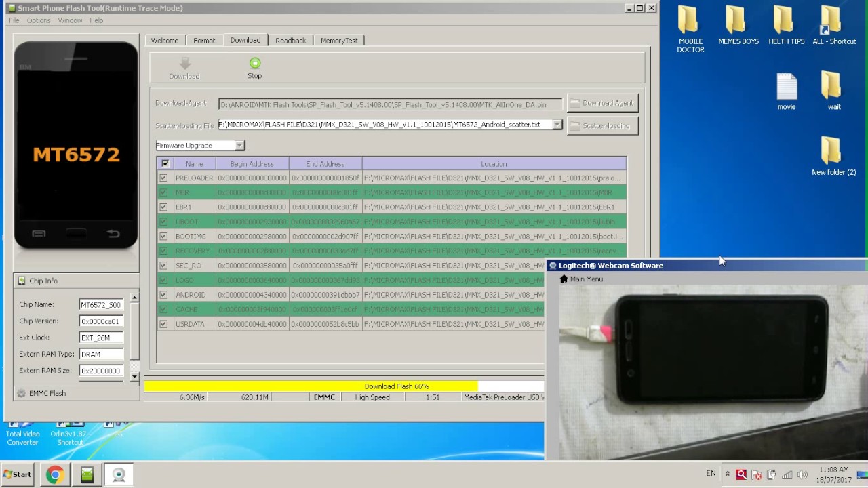
Task: Toggle the RECOVERY row checkbox
Action: click(x=163, y=251)
